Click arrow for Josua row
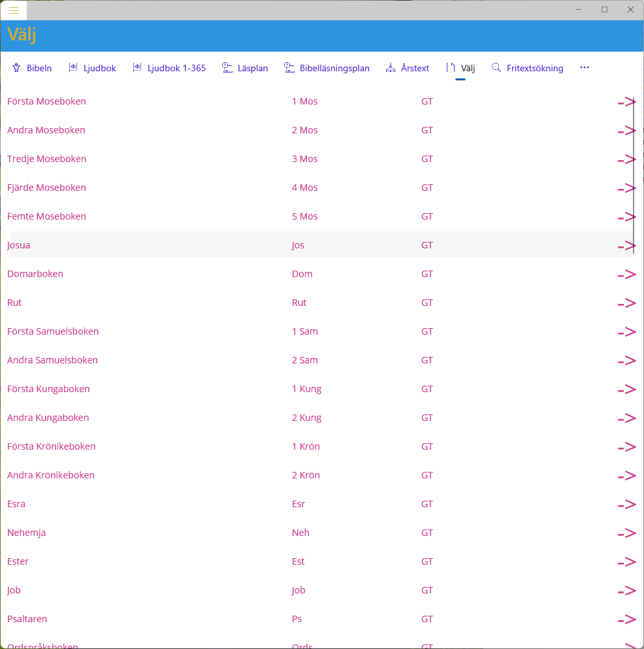Image resolution: width=644 pixels, height=649 pixels. click(x=626, y=246)
